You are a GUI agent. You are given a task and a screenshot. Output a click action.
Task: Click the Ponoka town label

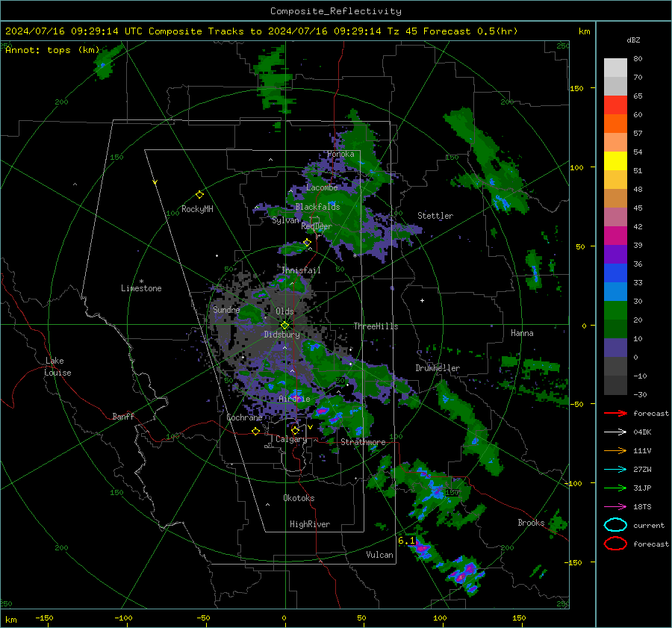(340, 154)
